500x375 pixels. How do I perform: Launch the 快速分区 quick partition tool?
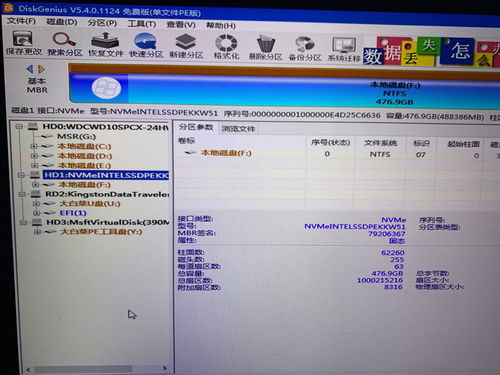[x=146, y=45]
